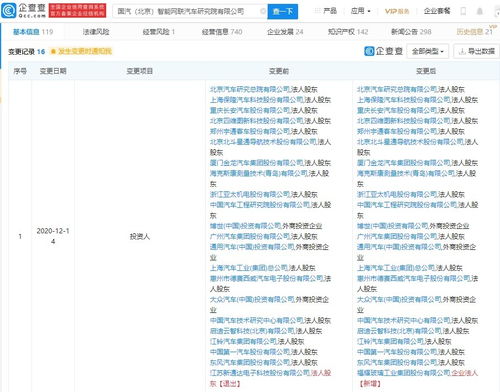Open 中国第一汽车股份 link in 变更后 column

pos(397,352)
